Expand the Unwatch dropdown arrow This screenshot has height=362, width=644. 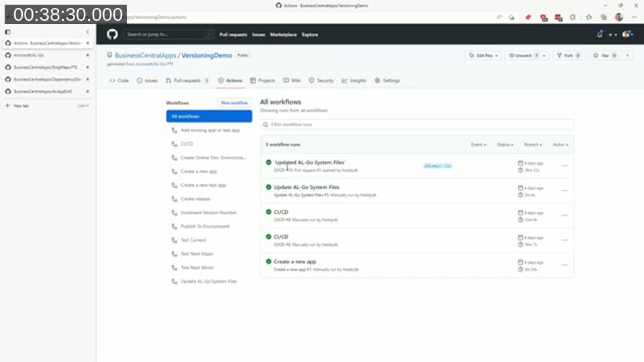pos(545,56)
